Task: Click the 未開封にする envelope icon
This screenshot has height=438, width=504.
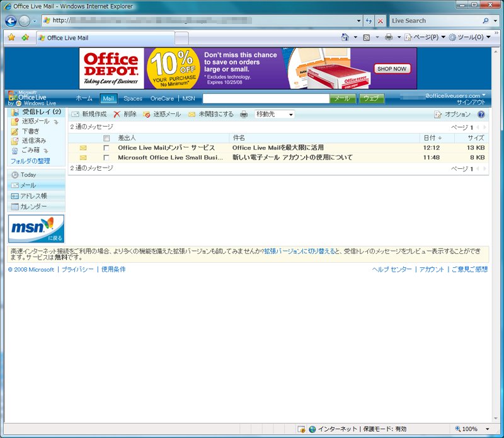Action: coord(192,114)
